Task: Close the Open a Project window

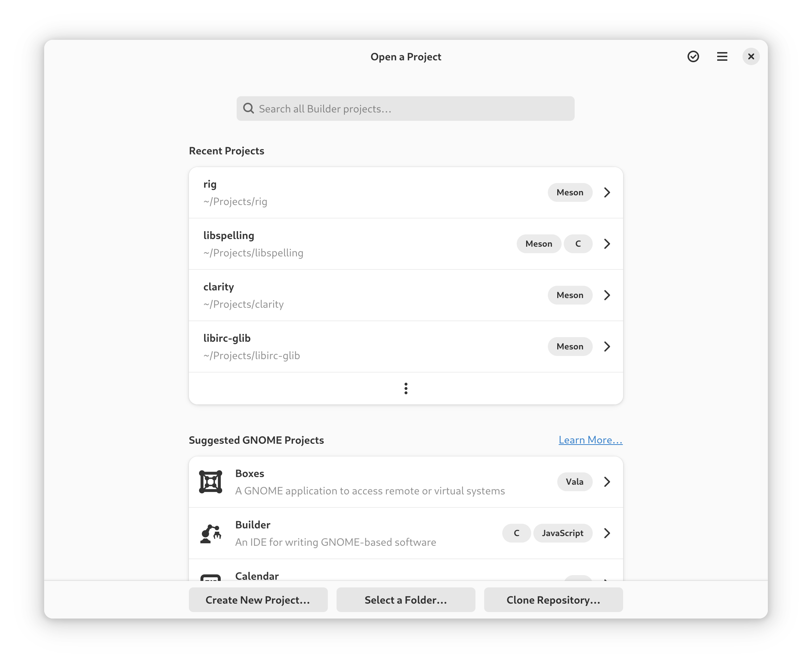Action: (750, 56)
